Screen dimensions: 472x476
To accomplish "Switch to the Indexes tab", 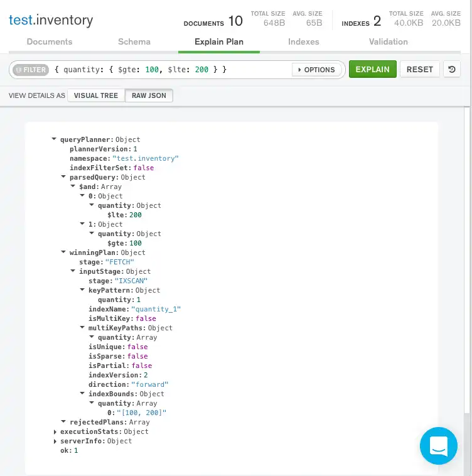I will tap(303, 41).
